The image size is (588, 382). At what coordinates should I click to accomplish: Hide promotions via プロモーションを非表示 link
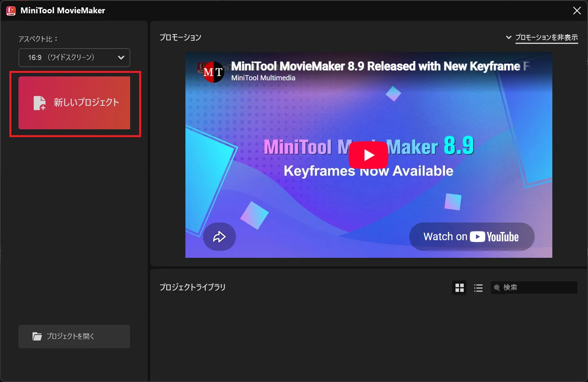click(x=546, y=38)
